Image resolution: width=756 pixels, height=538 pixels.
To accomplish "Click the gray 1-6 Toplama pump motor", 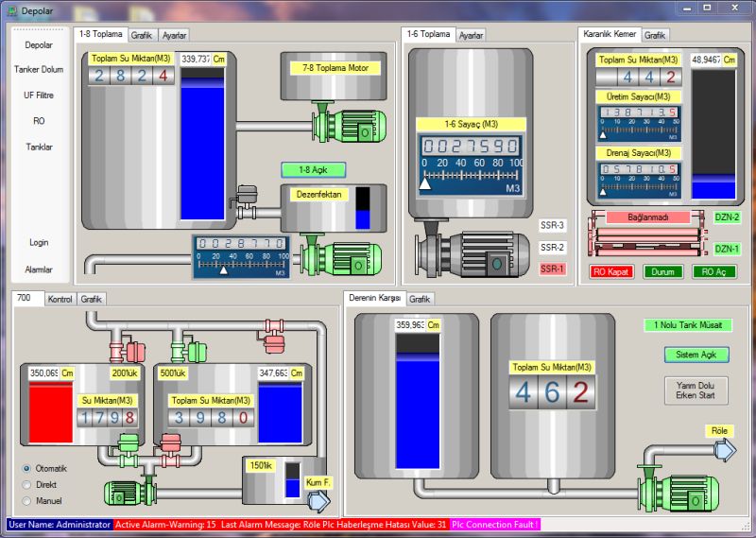I will coord(472,252).
